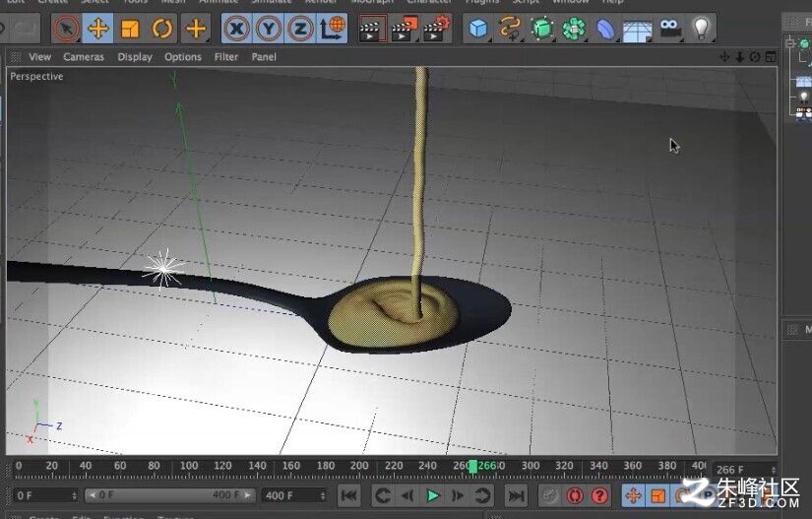812x519 pixels.
Task: Open the viewport Cameras menu
Action: point(84,57)
